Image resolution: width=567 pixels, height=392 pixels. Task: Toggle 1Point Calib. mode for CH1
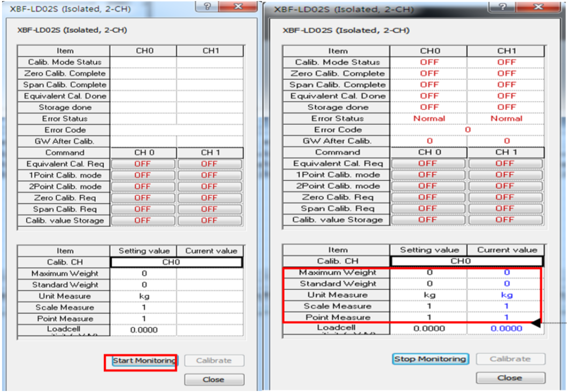coord(210,175)
